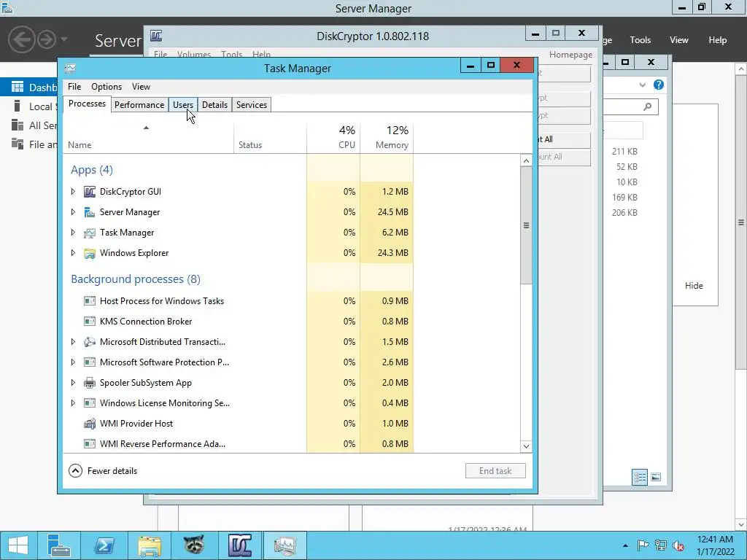Switch Explorer window to details view icon
The height and width of the screenshot is (560, 747).
[639, 477]
